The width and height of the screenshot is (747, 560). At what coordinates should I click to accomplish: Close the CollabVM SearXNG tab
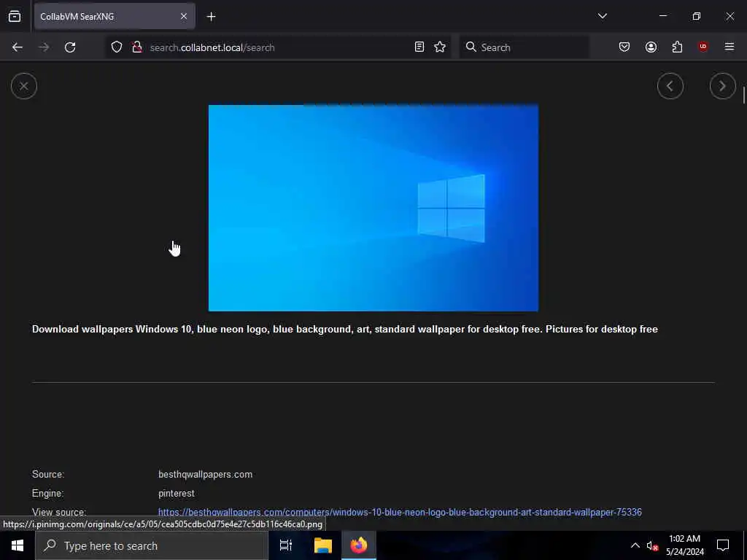tap(184, 16)
